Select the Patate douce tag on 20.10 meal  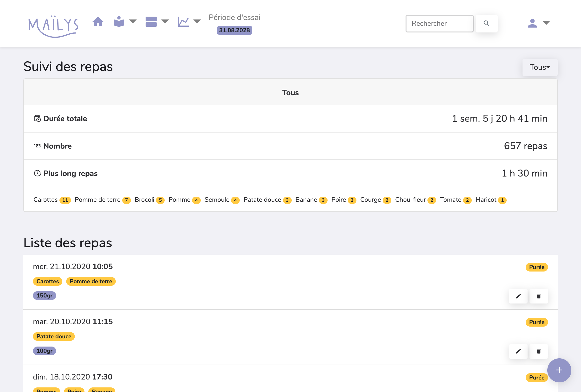pos(54,336)
